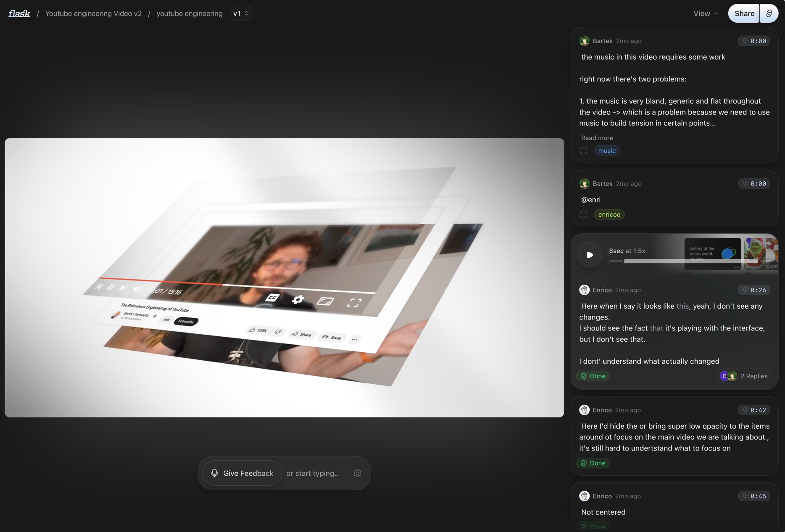Click the 'Not centered' comment text
Image resolution: width=785 pixels, height=532 pixels.
click(603, 512)
